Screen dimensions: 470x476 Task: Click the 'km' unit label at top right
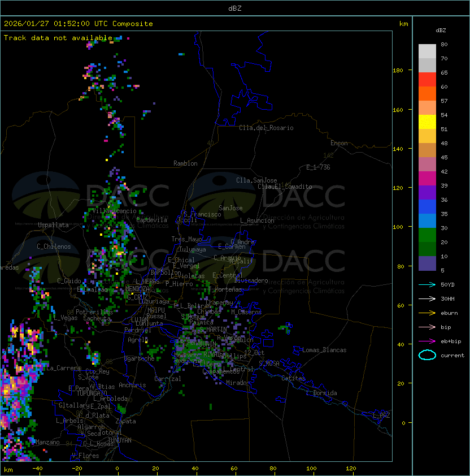tap(403, 24)
